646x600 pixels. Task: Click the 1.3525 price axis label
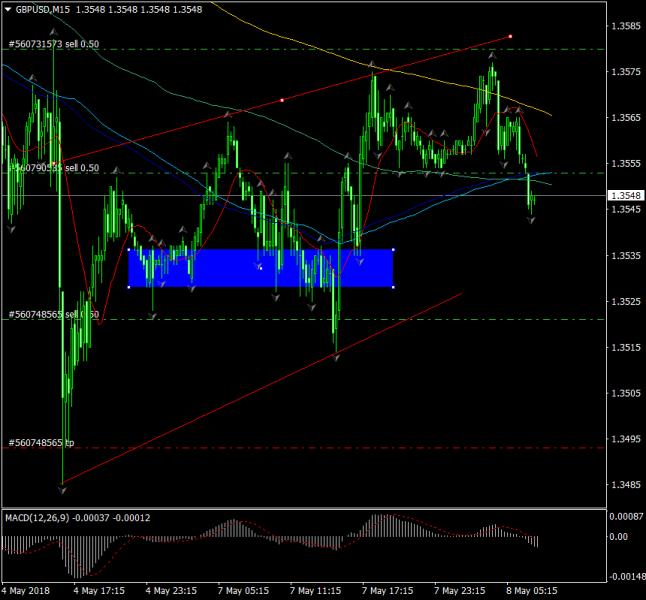[626, 301]
